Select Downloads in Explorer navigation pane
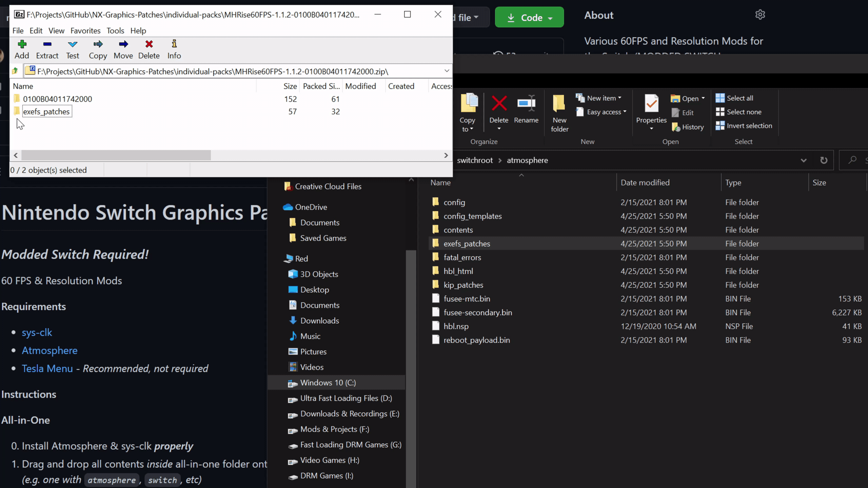 319,321
